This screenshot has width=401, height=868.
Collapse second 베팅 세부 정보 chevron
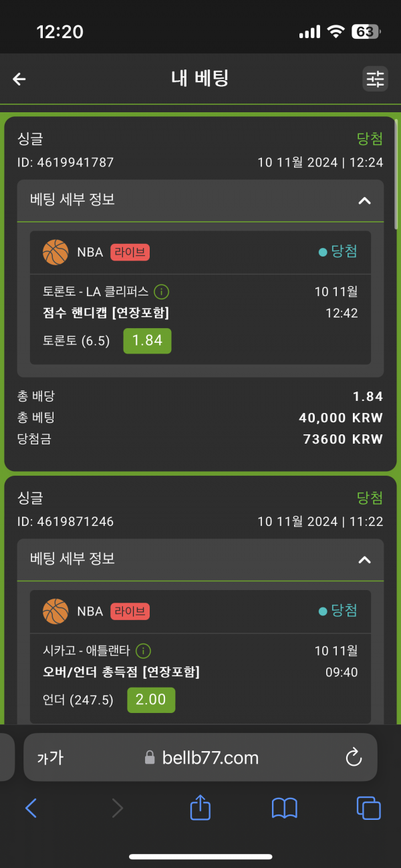364,559
